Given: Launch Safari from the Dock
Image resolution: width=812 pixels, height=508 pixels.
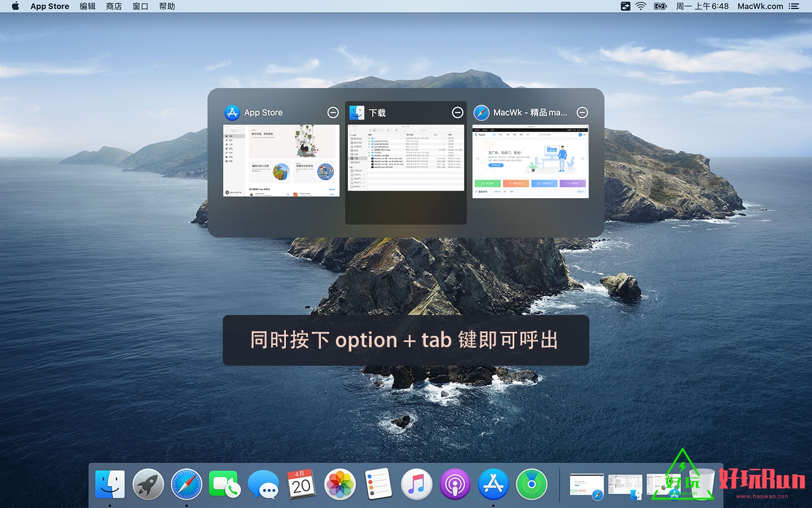Looking at the screenshot, I should coord(186,484).
